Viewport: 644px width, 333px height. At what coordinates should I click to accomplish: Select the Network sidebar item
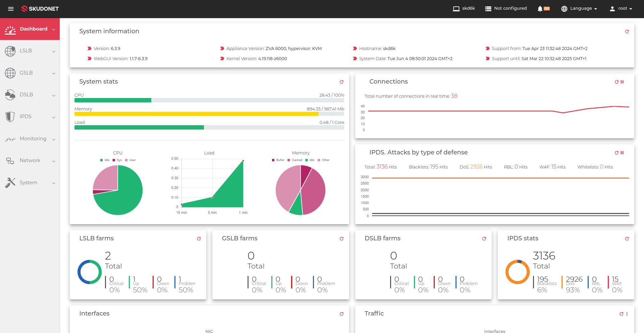click(30, 161)
